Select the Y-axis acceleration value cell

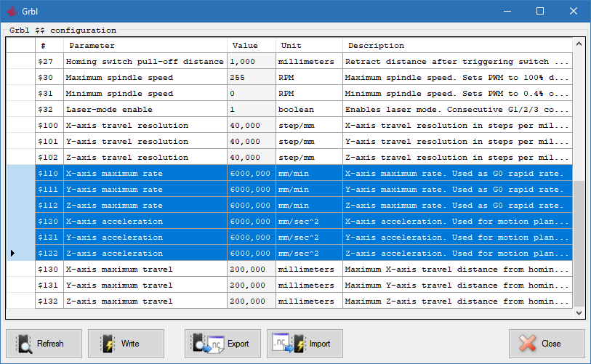(252, 237)
